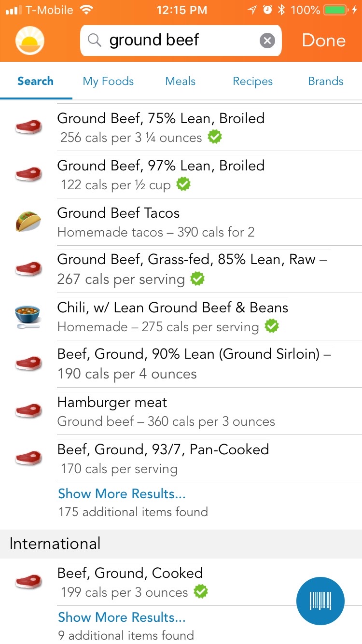
Task: Tap the magnifying glass search icon
Action: point(95,41)
